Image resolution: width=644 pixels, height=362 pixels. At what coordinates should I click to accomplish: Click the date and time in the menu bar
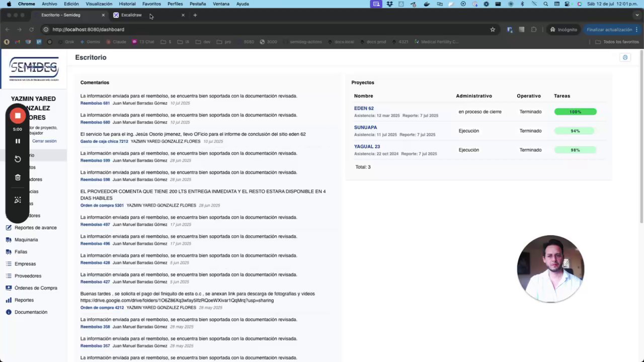612,4
